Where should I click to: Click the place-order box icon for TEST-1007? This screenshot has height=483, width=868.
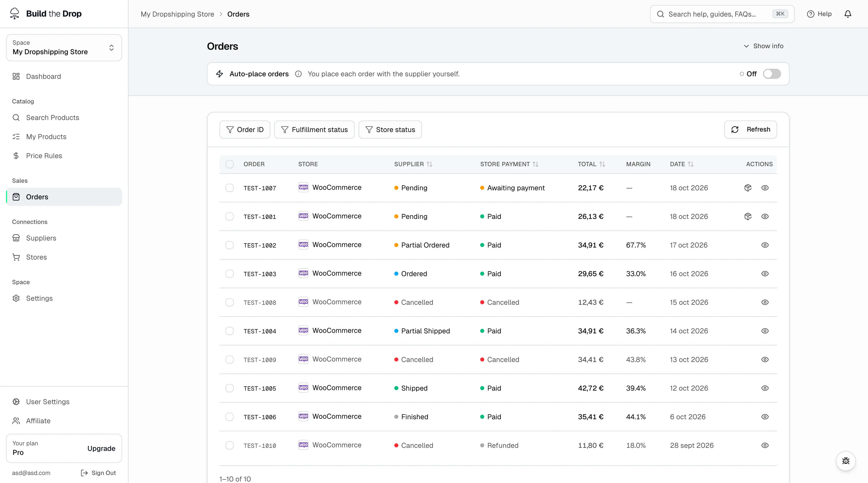[x=748, y=188]
